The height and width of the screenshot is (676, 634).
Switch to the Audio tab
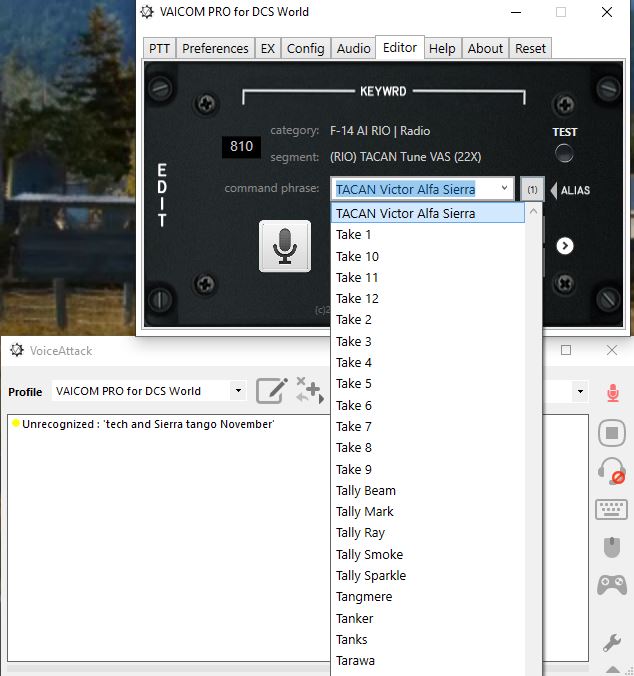click(353, 48)
